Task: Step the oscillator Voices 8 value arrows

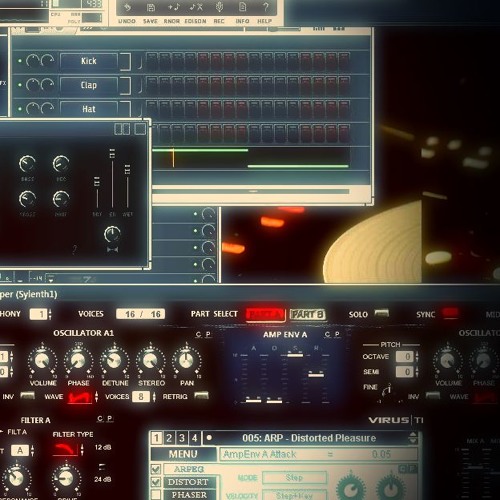Action: pyautogui.click(x=154, y=397)
